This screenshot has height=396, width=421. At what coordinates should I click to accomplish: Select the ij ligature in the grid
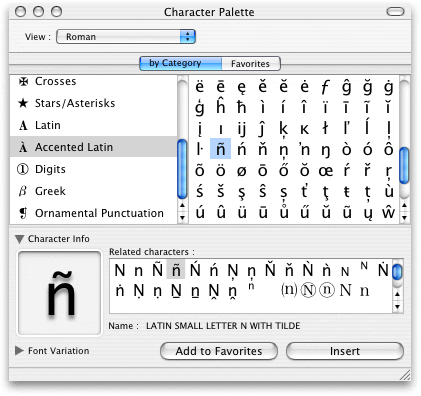tap(242, 129)
